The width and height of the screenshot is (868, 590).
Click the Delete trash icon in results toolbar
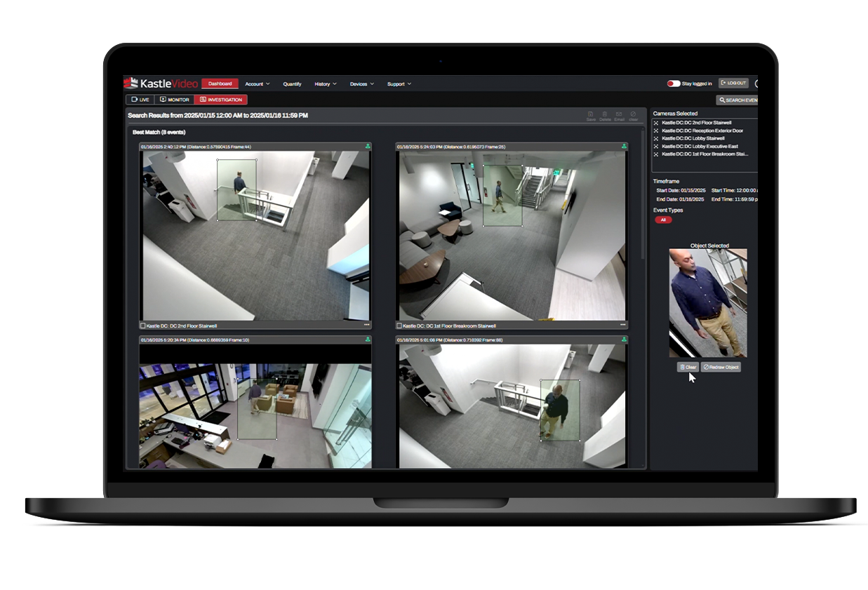[605, 116]
